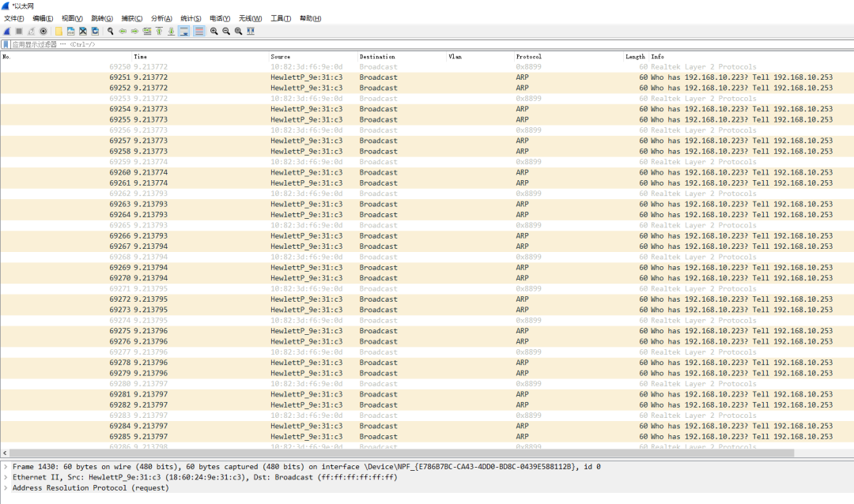Open a capture file via folder icon
This screenshot has height=504, width=854.
point(59,32)
